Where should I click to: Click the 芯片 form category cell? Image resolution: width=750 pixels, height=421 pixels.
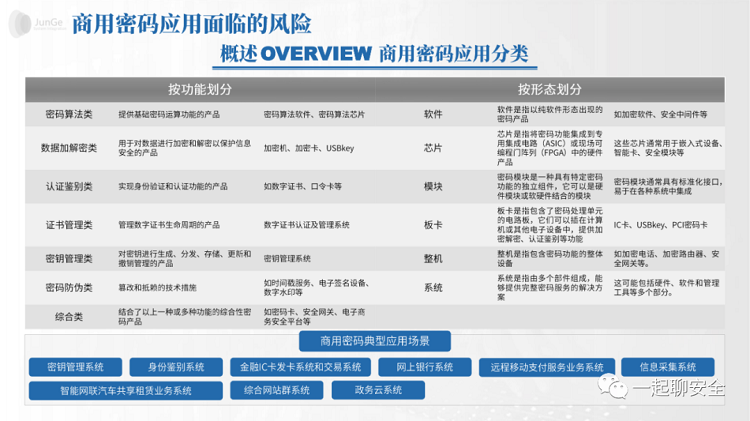[x=433, y=147]
